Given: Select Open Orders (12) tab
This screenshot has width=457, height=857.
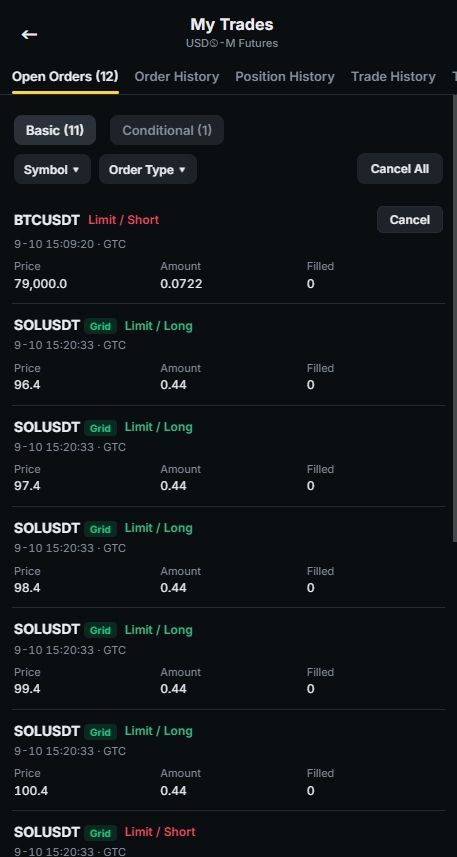Looking at the screenshot, I should (65, 77).
